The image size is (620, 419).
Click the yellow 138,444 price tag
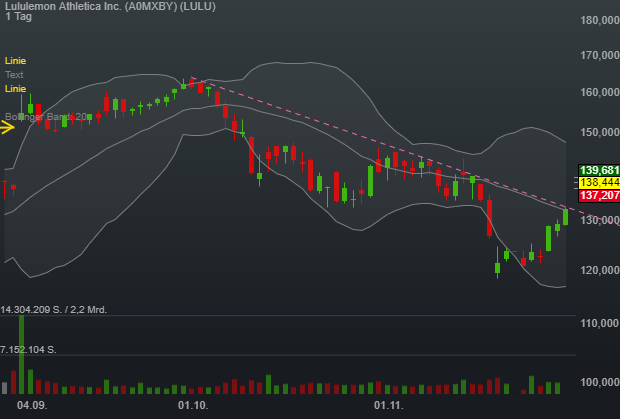click(x=599, y=183)
